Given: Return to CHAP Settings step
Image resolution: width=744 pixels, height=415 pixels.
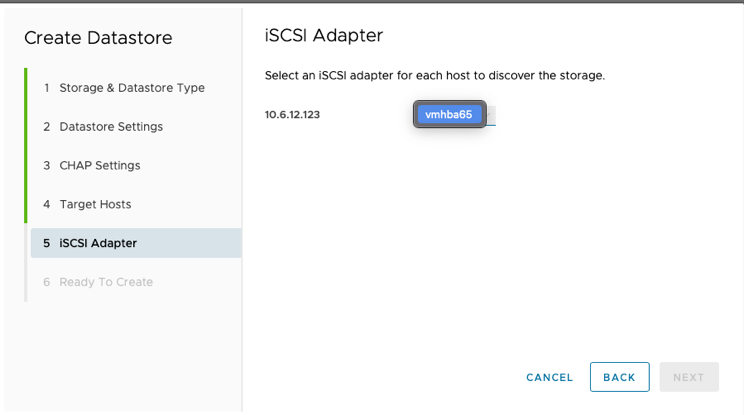Looking at the screenshot, I should pyautogui.click(x=99, y=165).
